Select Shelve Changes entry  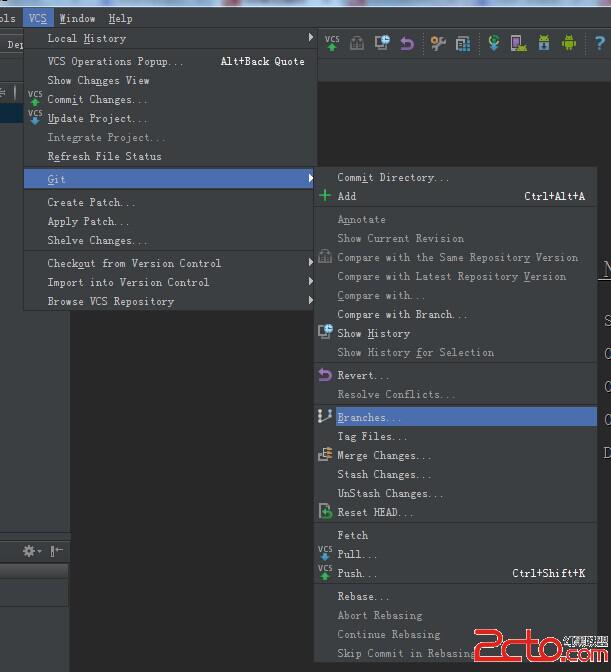(170, 240)
